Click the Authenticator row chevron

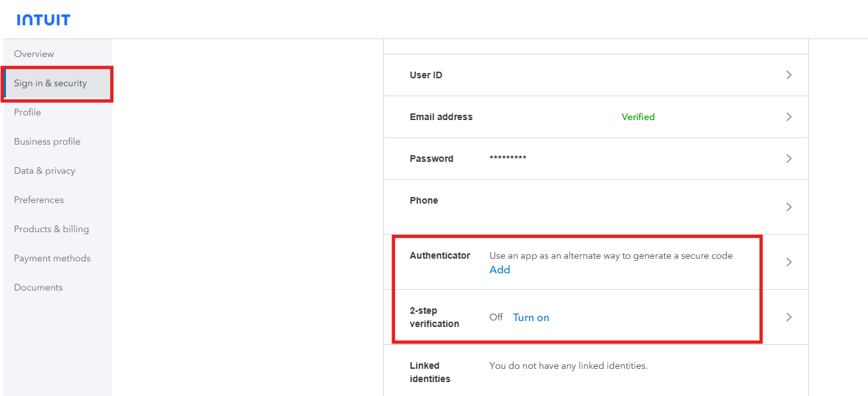click(789, 262)
